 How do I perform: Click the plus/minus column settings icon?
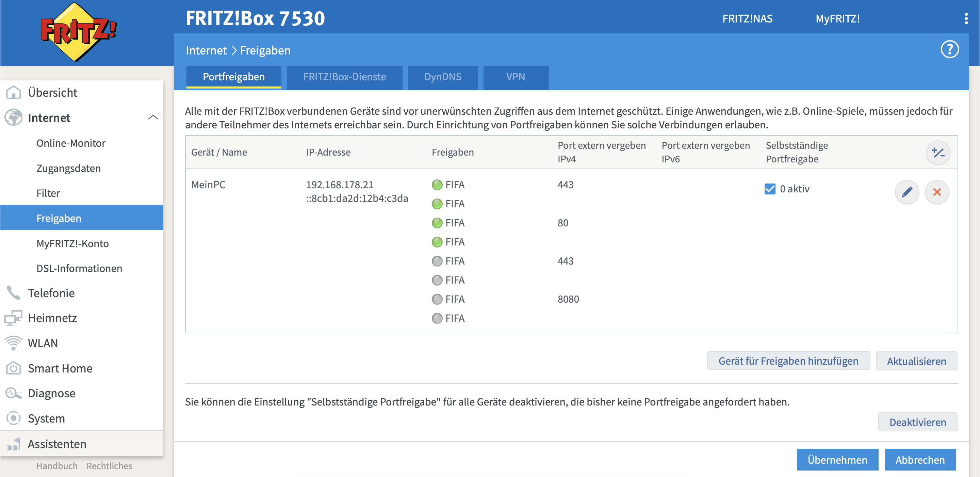[x=937, y=153]
